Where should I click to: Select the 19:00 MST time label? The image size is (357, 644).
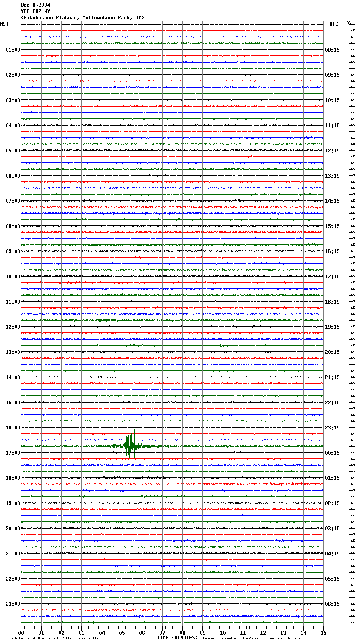[x=13, y=503]
